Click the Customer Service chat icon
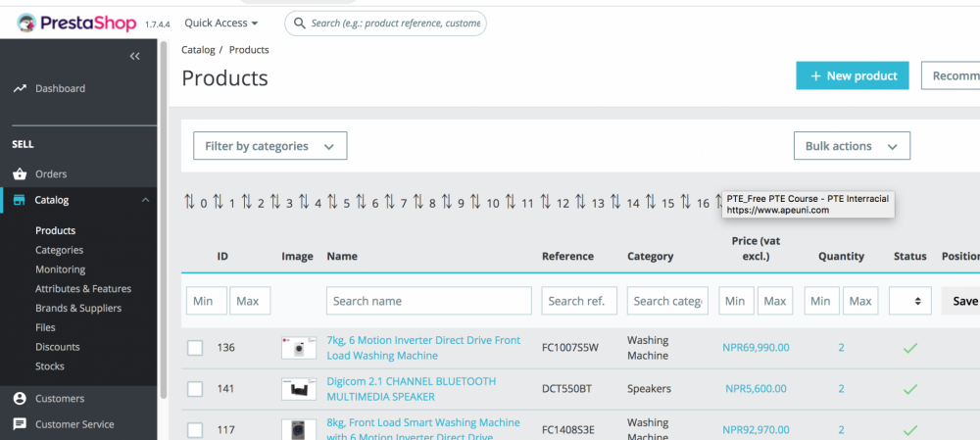This screenshot has height=440, width=980. pos(20,424)
